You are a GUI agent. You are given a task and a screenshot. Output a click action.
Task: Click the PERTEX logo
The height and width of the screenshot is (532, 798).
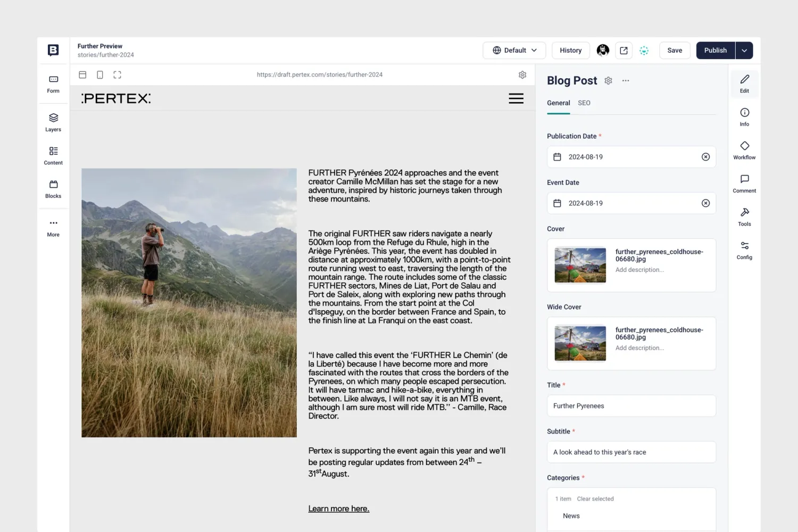(116, 98)
